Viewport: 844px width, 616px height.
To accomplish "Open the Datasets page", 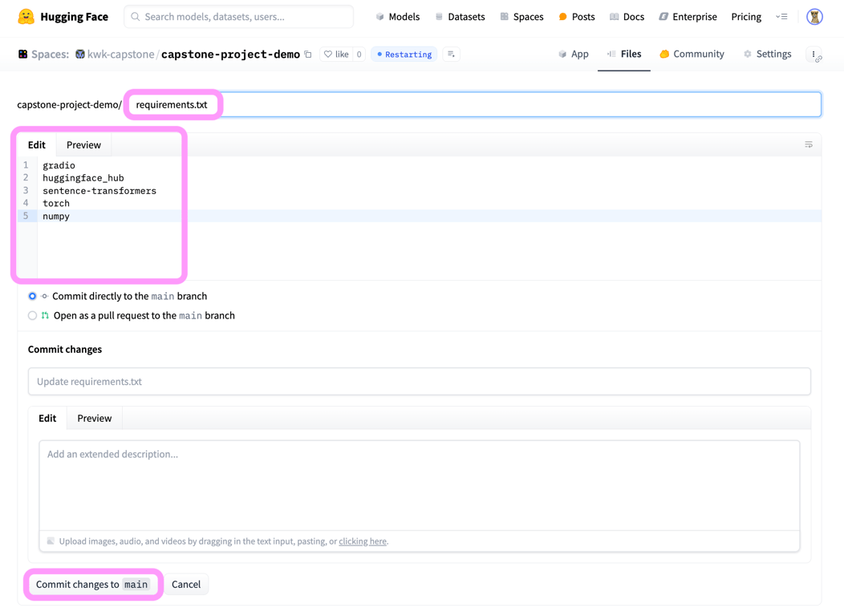I will [x=461, y=17].
